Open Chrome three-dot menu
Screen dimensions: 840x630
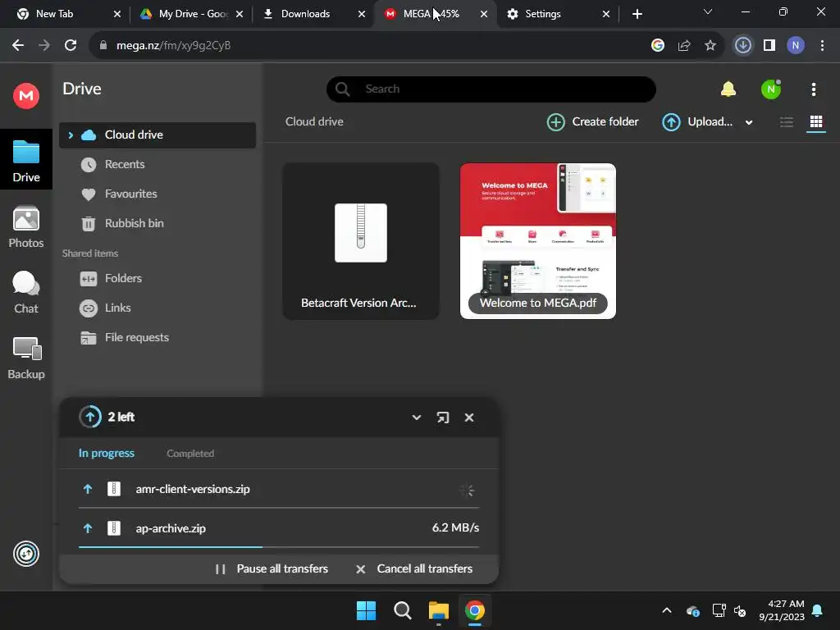(x=822, y=46)
